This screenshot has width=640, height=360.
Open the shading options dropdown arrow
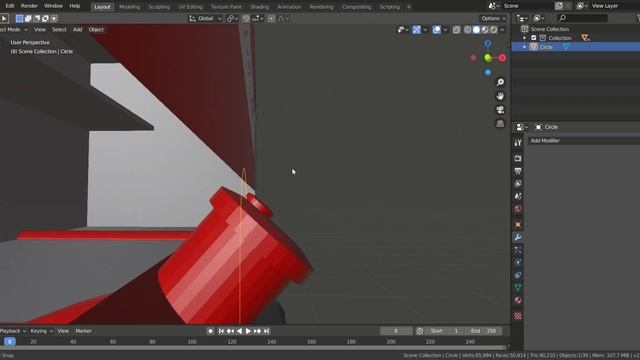pos(502,30)
